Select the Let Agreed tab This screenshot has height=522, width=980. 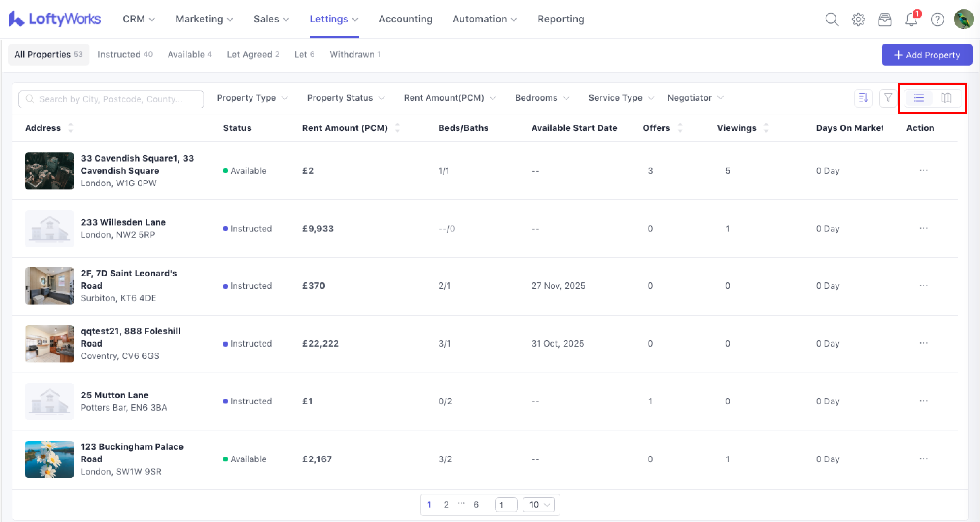click(253, 55)
